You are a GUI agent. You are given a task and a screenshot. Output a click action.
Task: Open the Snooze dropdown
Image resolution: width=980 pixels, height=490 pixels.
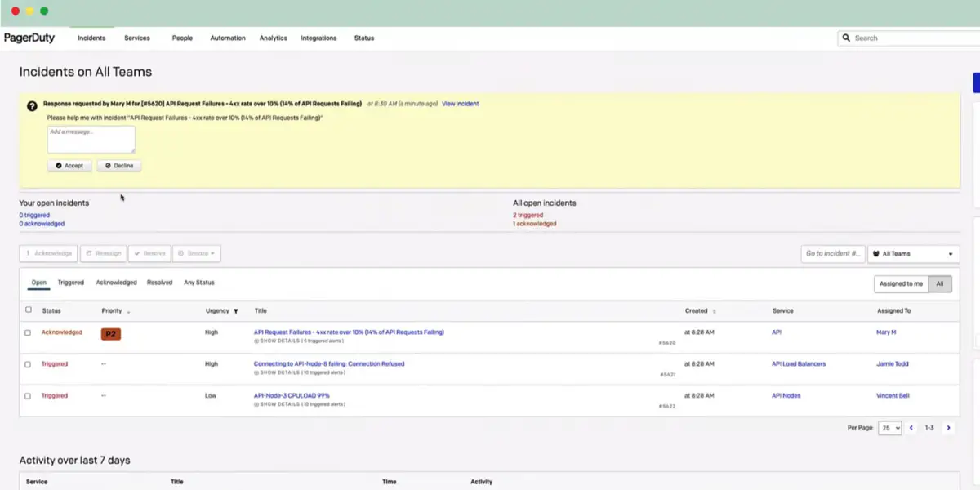tap(197, 254)
